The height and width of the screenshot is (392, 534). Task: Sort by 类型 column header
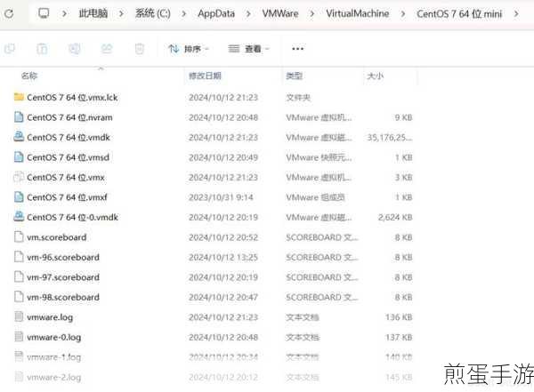[295, 76]
